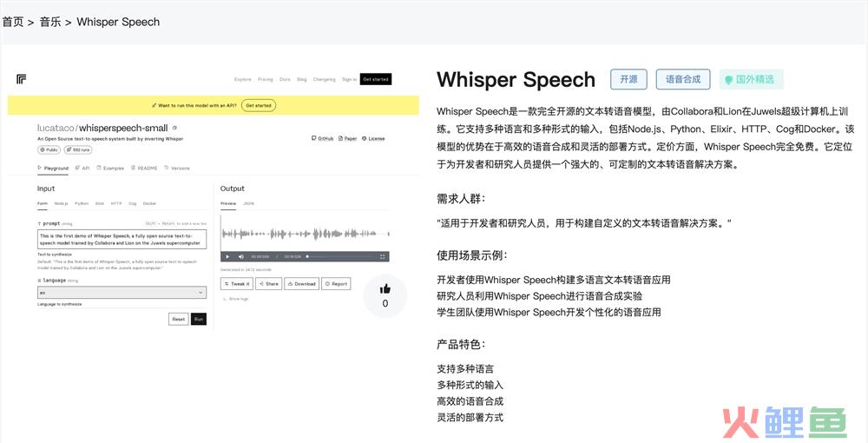Viewport: 868px width, 443px height.
Task: Click the text 多种形式的输入
Action: point(470,385)
